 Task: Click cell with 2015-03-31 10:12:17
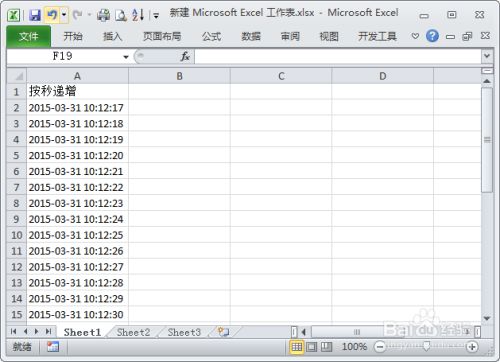77,108
